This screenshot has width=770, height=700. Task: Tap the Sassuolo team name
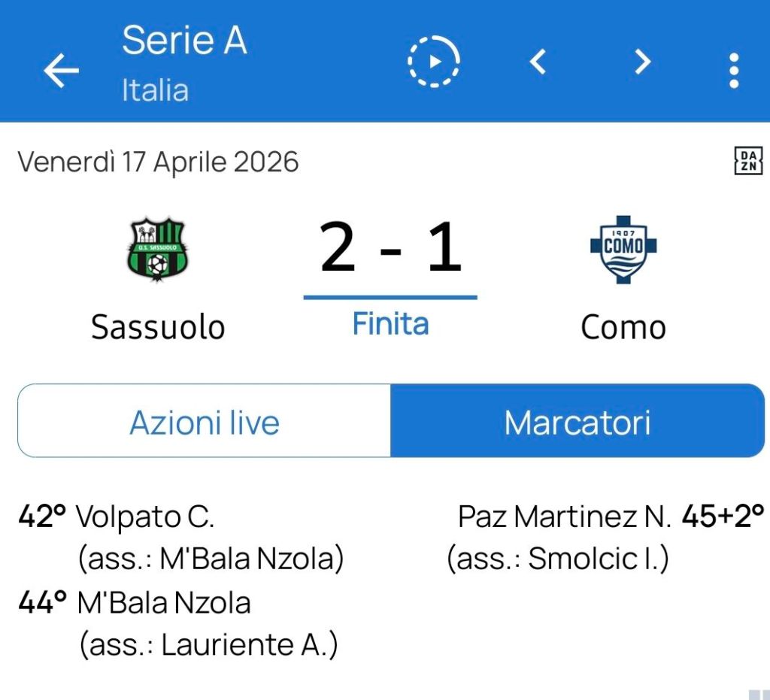[158, 327]
